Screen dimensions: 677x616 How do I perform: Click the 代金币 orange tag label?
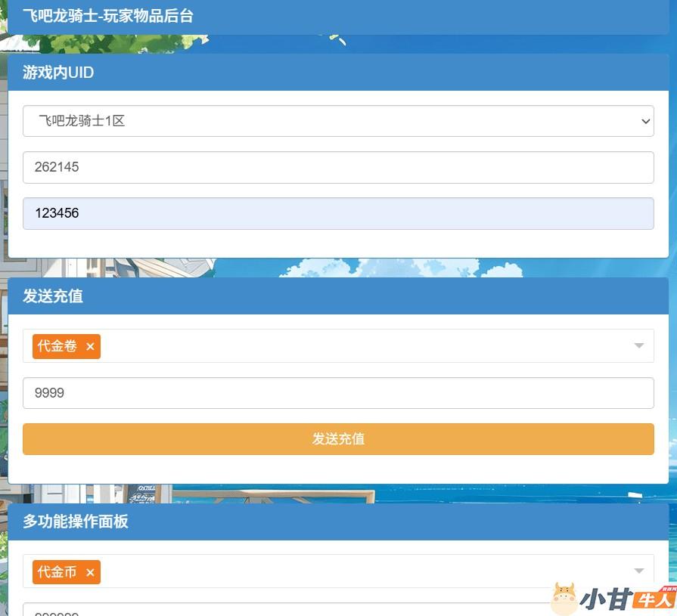tap(57, 572)
